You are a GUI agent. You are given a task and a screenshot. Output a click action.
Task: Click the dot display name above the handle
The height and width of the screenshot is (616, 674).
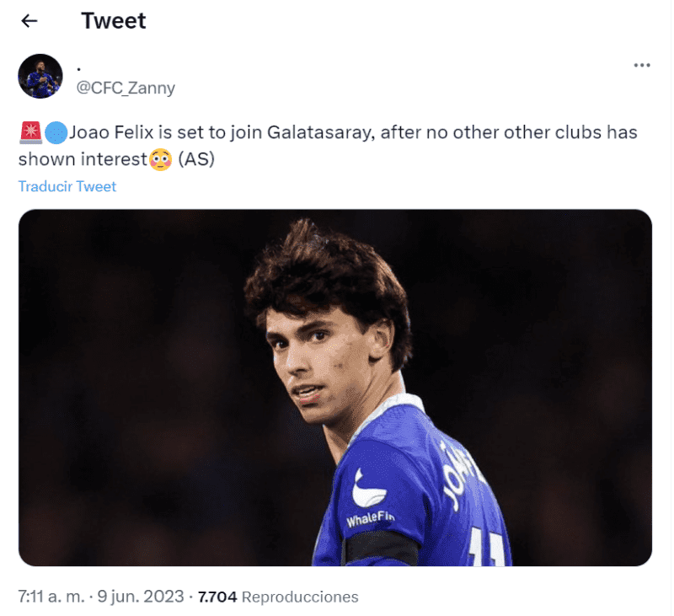pyautogui.click(x=78, y=67)
